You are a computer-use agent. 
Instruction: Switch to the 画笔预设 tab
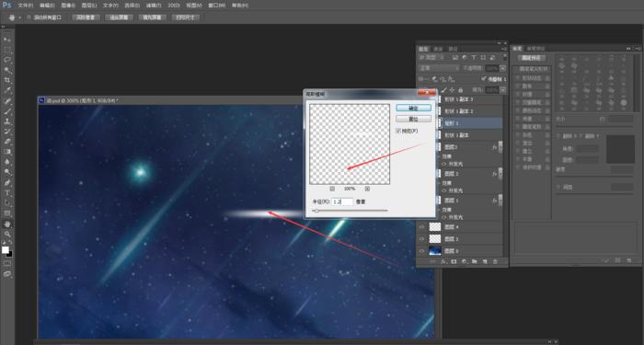[535, 49]
